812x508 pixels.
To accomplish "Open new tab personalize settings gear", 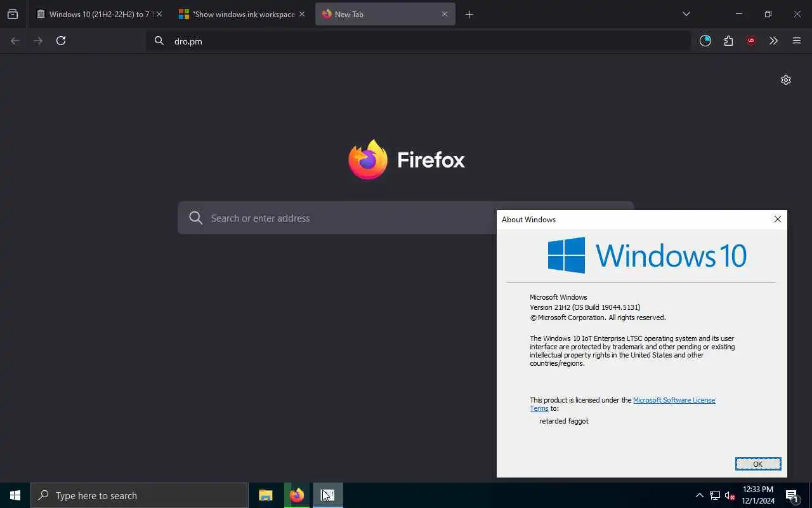I will pyautogui.click(x=786, y=80).
